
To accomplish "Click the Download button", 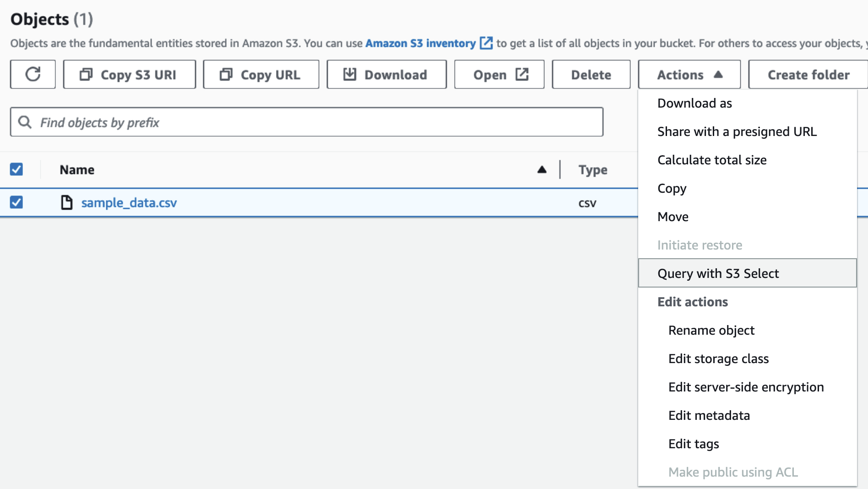I will 386,74.
